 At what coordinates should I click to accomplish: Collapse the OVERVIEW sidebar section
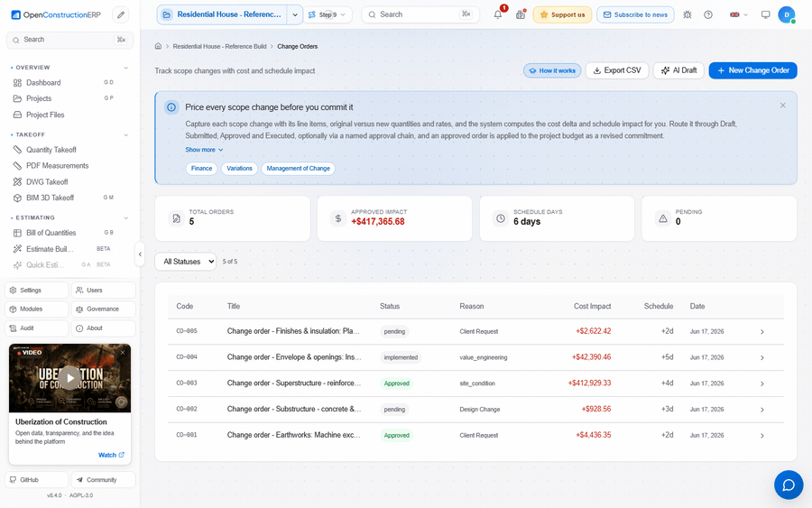[x=125, y=68]
